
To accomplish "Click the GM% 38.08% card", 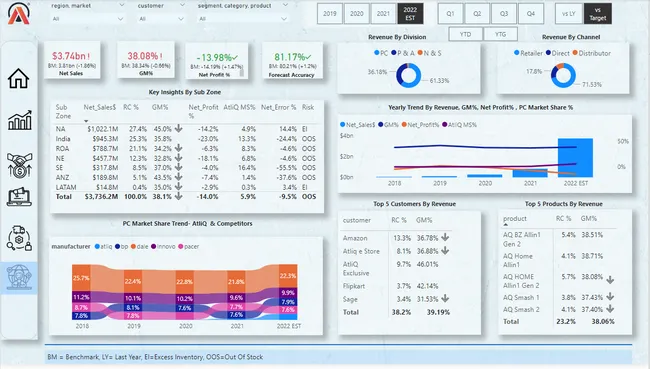I will (146, 60).
